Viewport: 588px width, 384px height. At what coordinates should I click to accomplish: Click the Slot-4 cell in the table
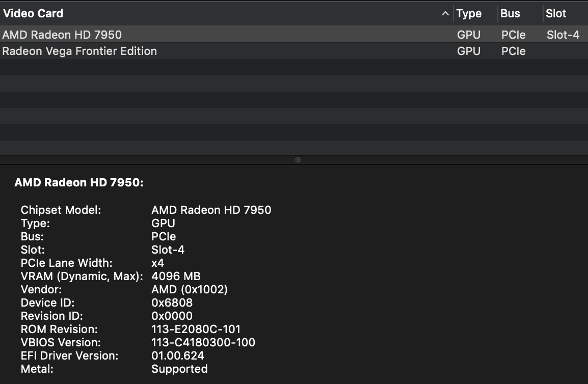563,35
